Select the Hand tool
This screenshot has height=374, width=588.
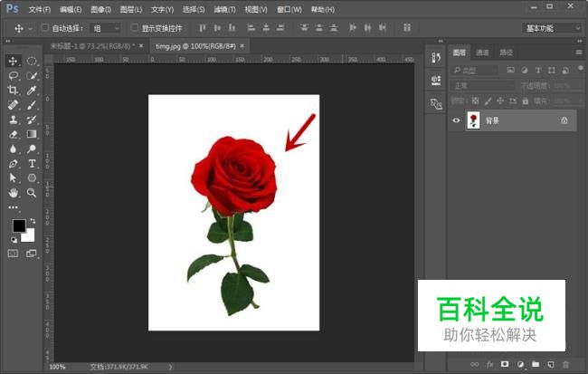pyautogui.click(x=13, y=193)
